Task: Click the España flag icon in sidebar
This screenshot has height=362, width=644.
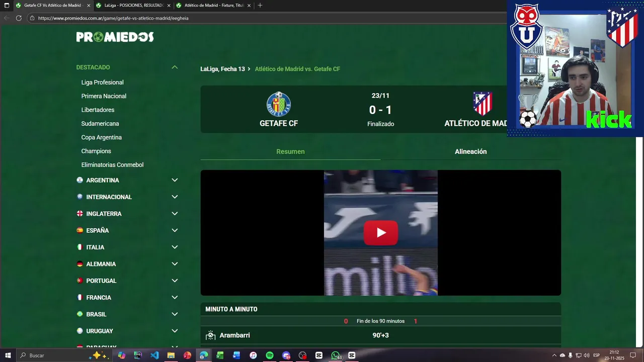Action: point(79,230)
